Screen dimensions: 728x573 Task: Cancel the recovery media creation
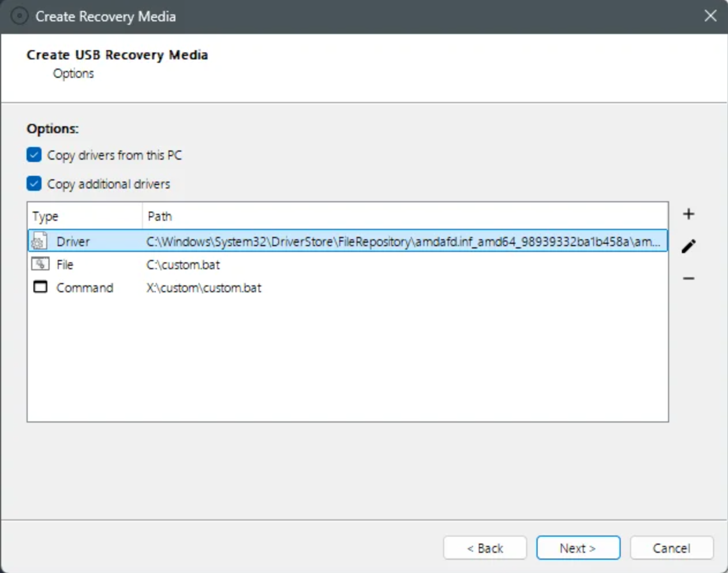[x=671, y=548]
